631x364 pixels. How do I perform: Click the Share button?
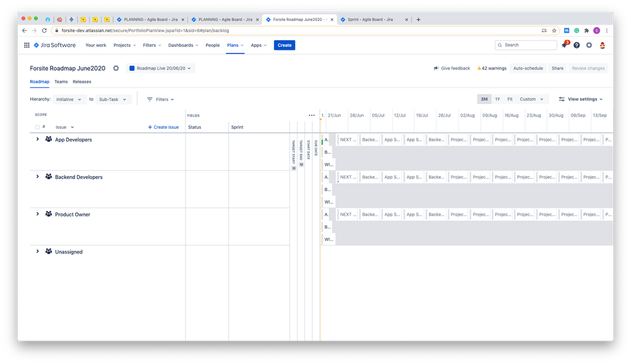pos(557,68)
